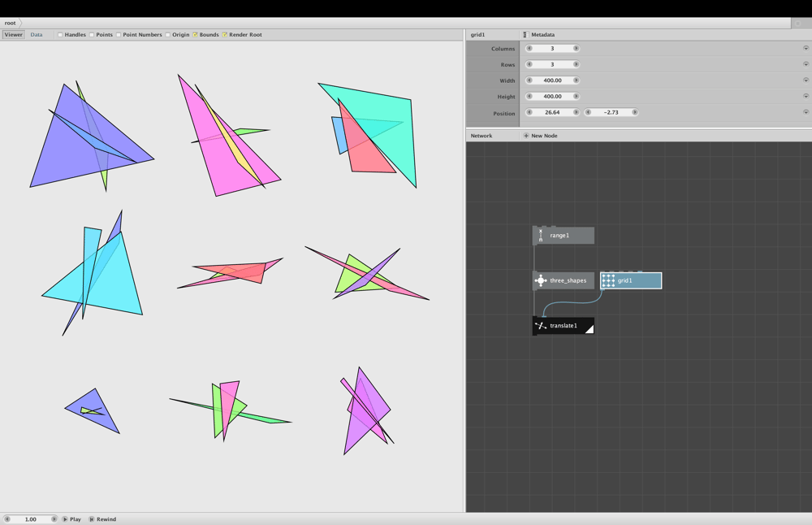
Task: Open the Position parameter dropdown menu
Action: (806, 112)
